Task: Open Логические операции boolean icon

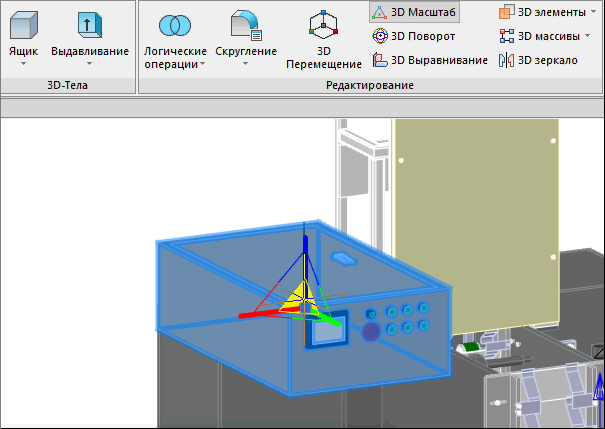Action: coord(175,25)
